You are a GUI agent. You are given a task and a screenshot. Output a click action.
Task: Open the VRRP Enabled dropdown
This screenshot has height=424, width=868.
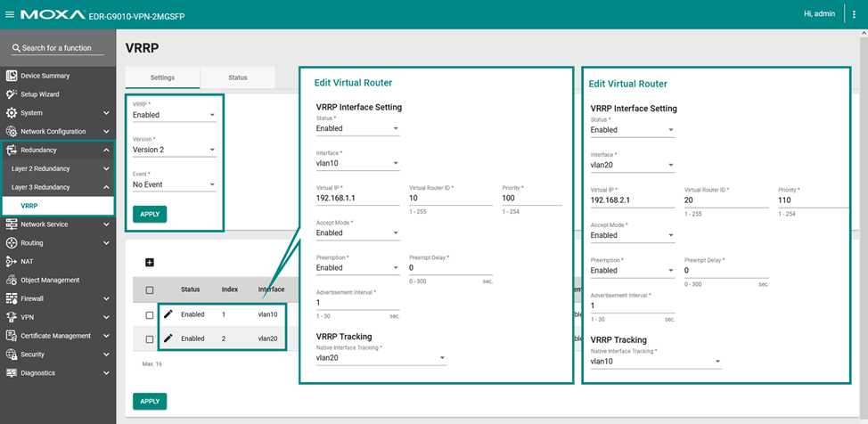[x=174, y=115]
